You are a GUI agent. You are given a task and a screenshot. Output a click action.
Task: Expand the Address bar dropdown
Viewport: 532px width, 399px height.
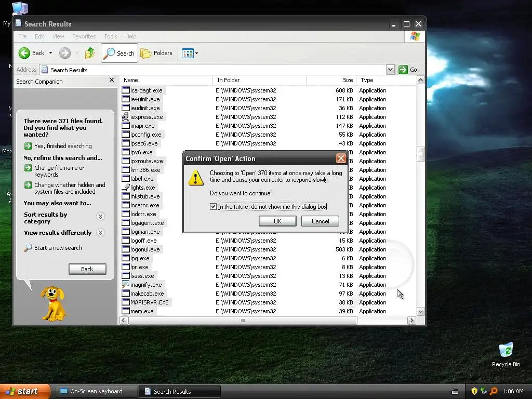click(x=390, y=70)
